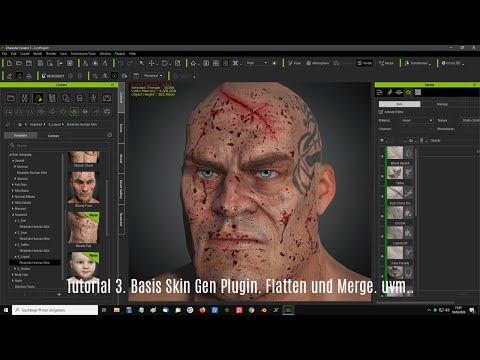Image resolution: width=480 pixels, height=360 pixels.
Task: Click the Undo arrow in toolbar
Action: pyautogui.click(x=121, y=63)
